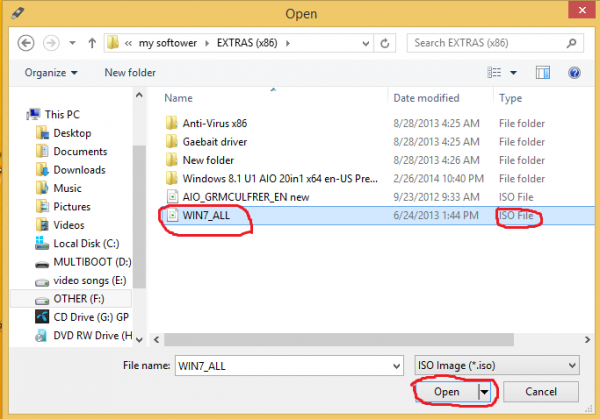Select the New folder item icon
The width and height of the screenshot is (600, 419).
(172, 160)
